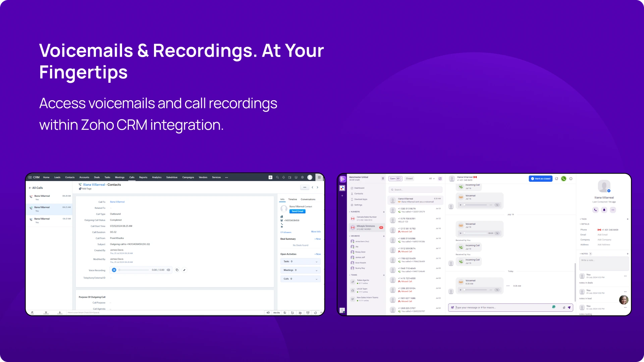This screenshot has width=644, height=362.
Task: Click the plus create icon in CRM top bar
Action: click(x=270, y=177)
